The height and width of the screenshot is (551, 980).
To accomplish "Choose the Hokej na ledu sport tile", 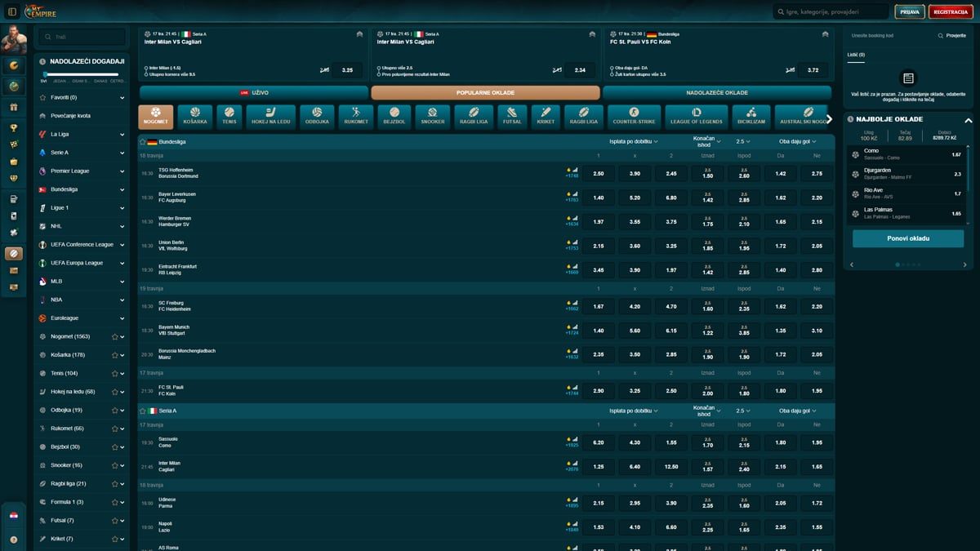I will pos(272,116).
